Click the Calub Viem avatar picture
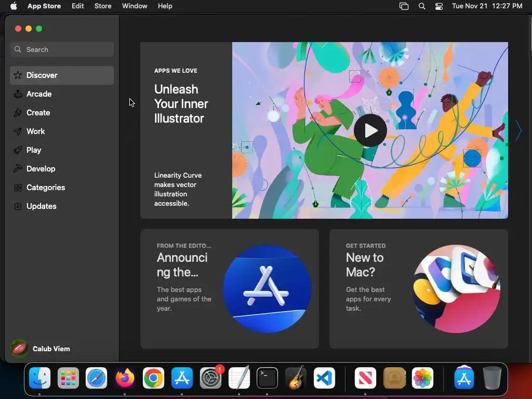This screenshot has width=532, height=399. pyautogui.click(x=19, y=349)
